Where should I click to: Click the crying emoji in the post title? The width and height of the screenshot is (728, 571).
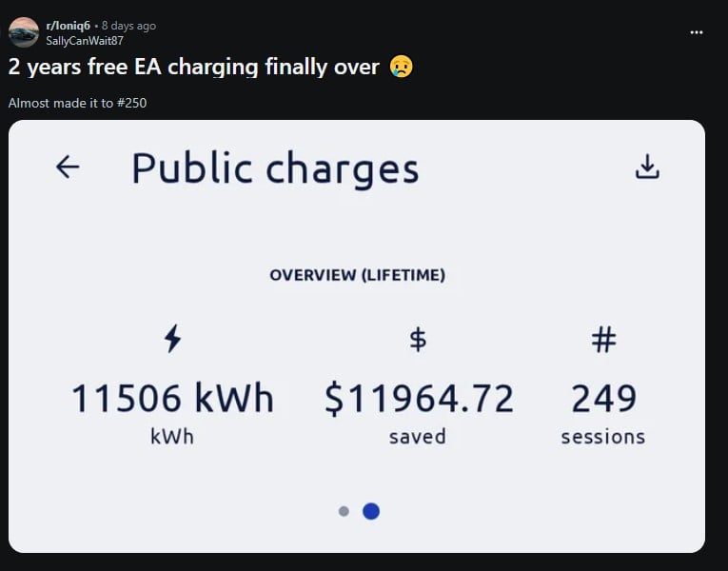[x=402, y=67]
